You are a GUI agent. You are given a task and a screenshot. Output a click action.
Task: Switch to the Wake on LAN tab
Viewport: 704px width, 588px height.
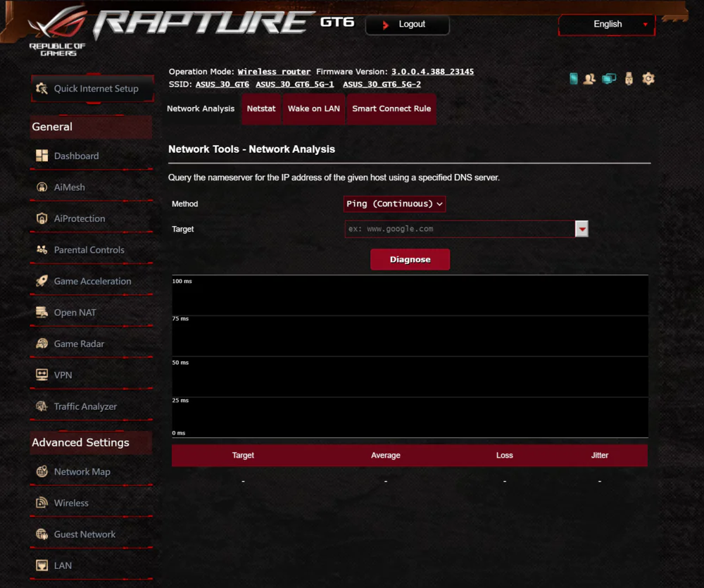[313, 108]
